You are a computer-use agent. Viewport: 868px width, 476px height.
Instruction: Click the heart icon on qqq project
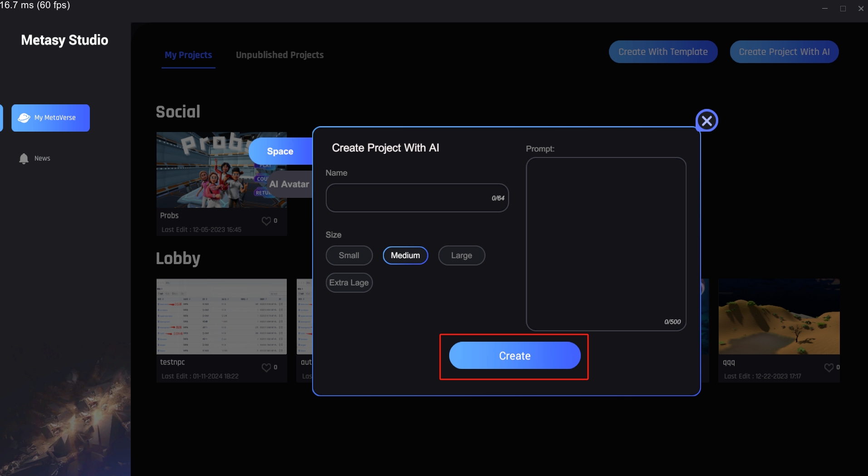pos(829,368)
